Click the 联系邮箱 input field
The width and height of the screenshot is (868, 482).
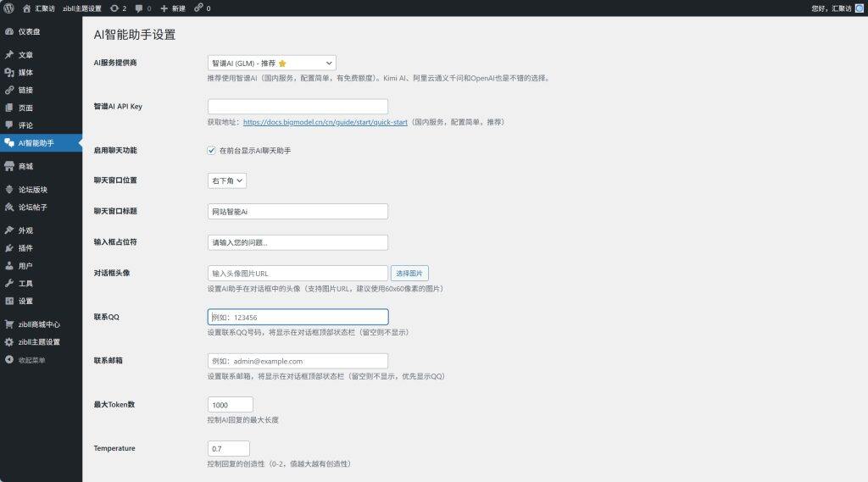click(x=298, y=361)
